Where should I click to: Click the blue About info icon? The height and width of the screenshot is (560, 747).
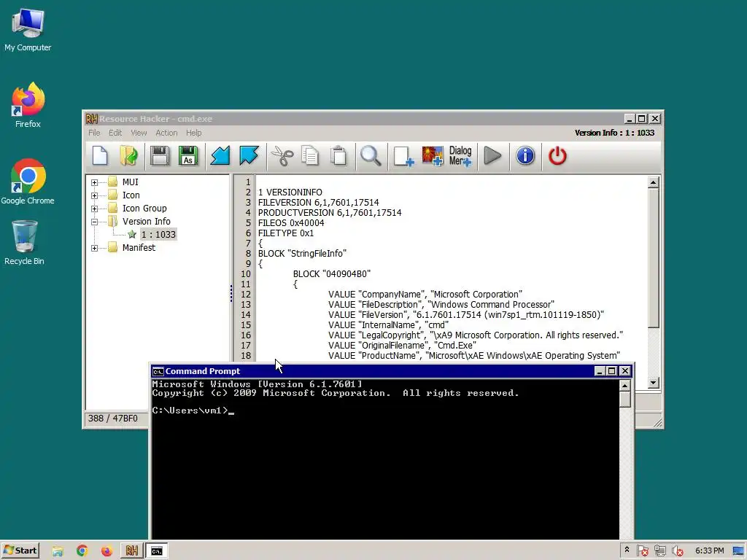point(525,156)
